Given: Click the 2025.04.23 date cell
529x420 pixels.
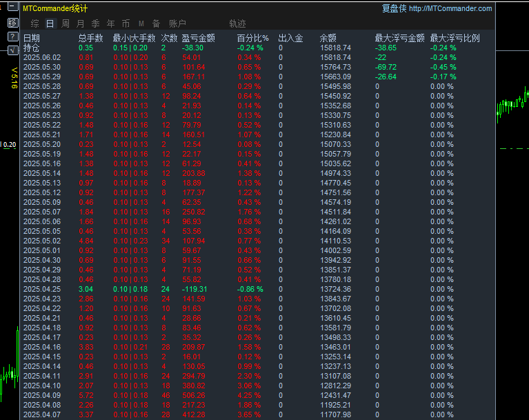Looking at the screenshot, I should tap(42, 299).
